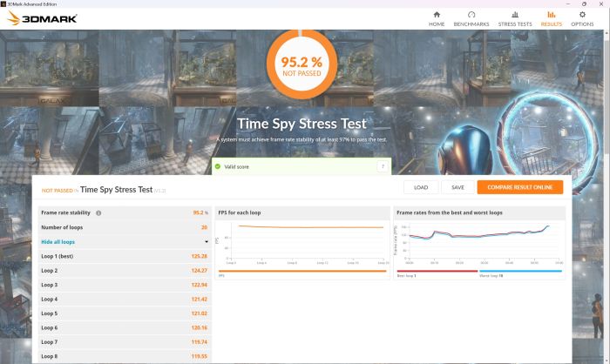Collapse loops with the Hide all loops arrow

click(207, 241)
